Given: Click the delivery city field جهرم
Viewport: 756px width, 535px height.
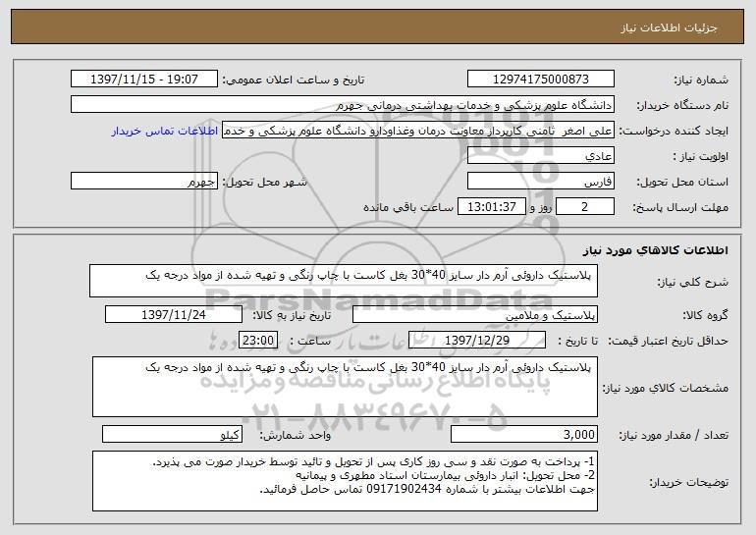Looking at the screenshot, I should click(x=144, y=182).
